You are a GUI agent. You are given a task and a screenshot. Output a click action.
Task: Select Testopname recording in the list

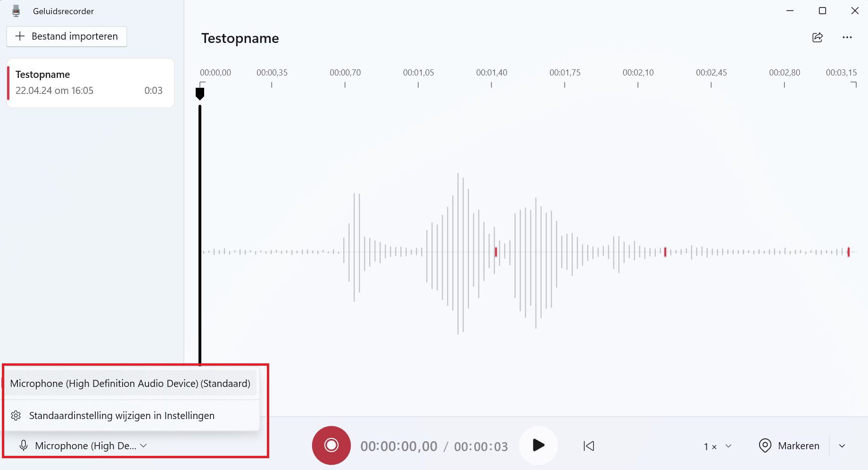pos(90,83)
